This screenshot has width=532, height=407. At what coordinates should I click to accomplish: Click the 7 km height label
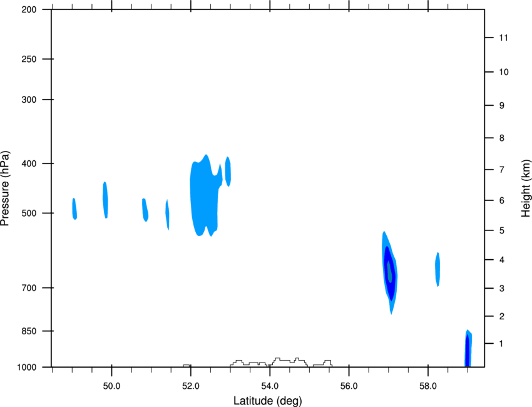coord(502,170)
